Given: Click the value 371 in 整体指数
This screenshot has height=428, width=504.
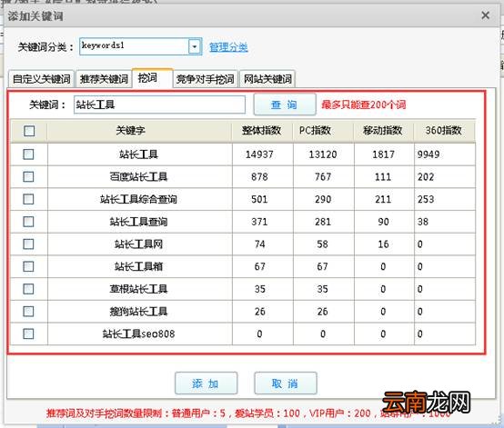Looking at the screenshot, I should pos(259,222).
